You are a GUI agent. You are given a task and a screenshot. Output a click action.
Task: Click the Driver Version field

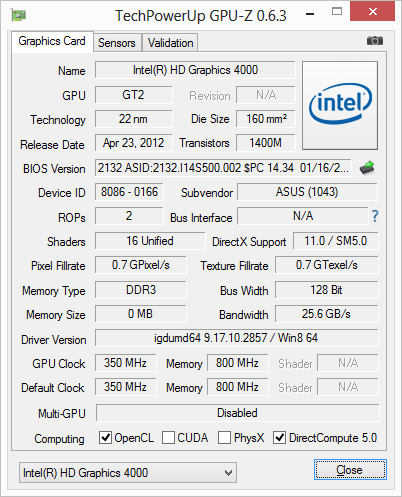pyautogui.click(x=237, y=338)
